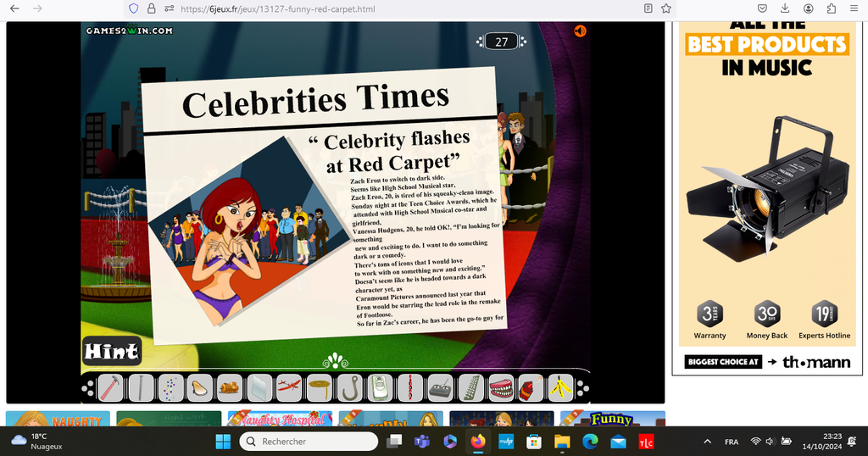Toggle Firefox reader view icon
This screenshot has width=868, height=456.
click(x=648, y=8)
